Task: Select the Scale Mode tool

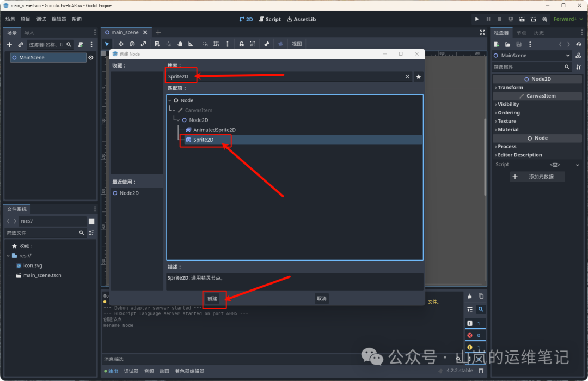Action: 143,44
